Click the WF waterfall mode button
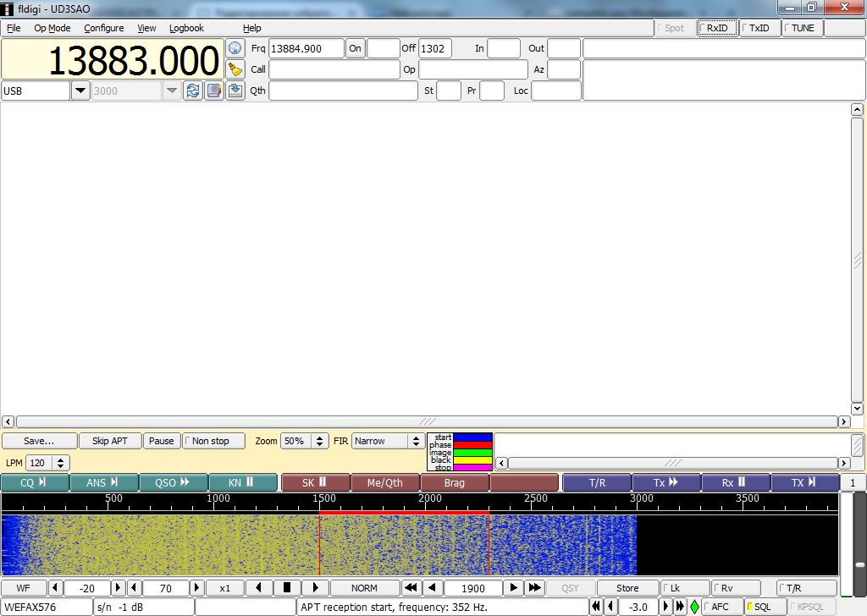867x616 pixels. (x=24, y=587)
